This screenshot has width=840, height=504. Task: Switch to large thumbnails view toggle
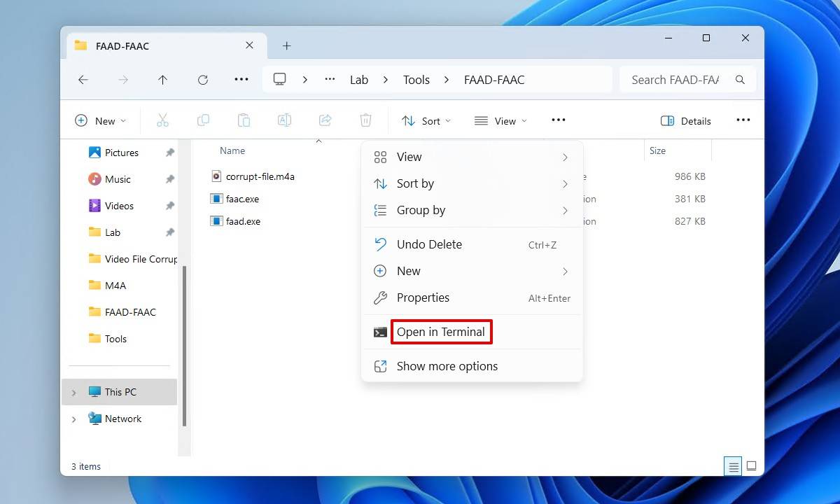[x=751, y=466]
